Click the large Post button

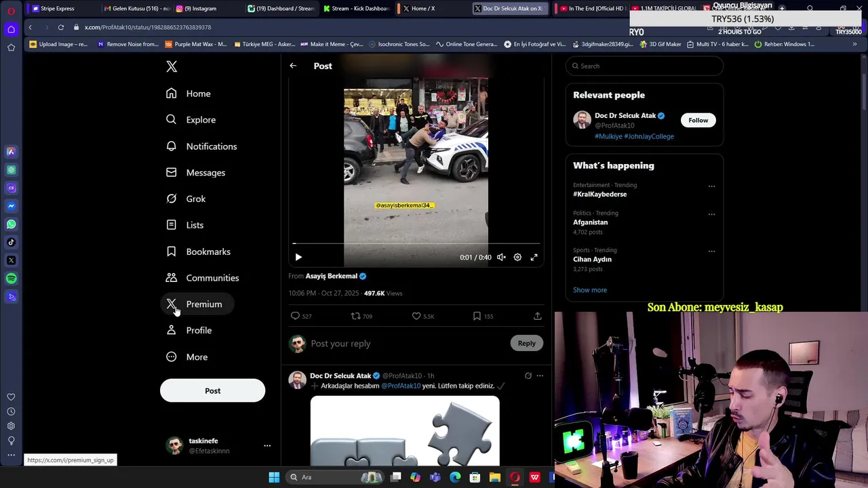[212, 390]
